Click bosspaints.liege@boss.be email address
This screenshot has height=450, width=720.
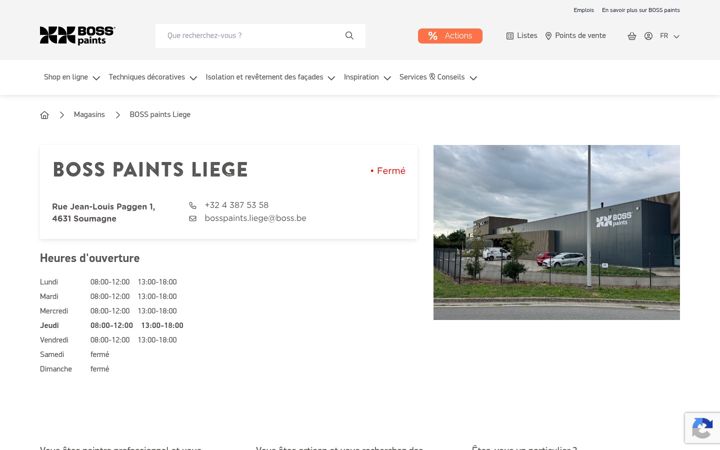pos(255,219)
